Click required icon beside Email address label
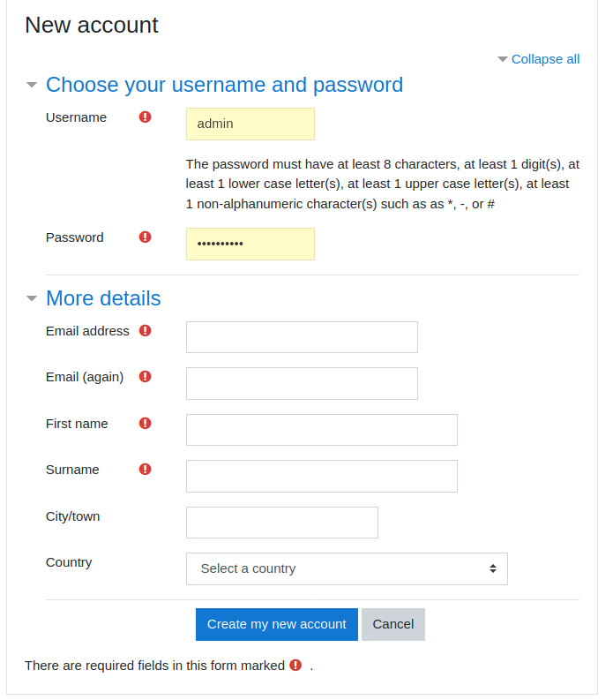Screen dimensions: 613x700 click(x=146, y=330)
